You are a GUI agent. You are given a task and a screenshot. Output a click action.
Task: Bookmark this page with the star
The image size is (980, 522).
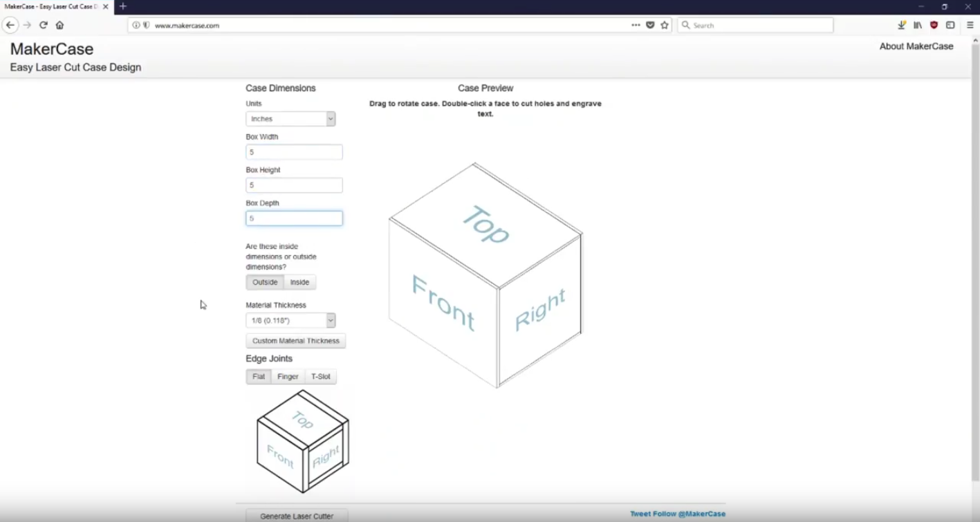[665, 25]
